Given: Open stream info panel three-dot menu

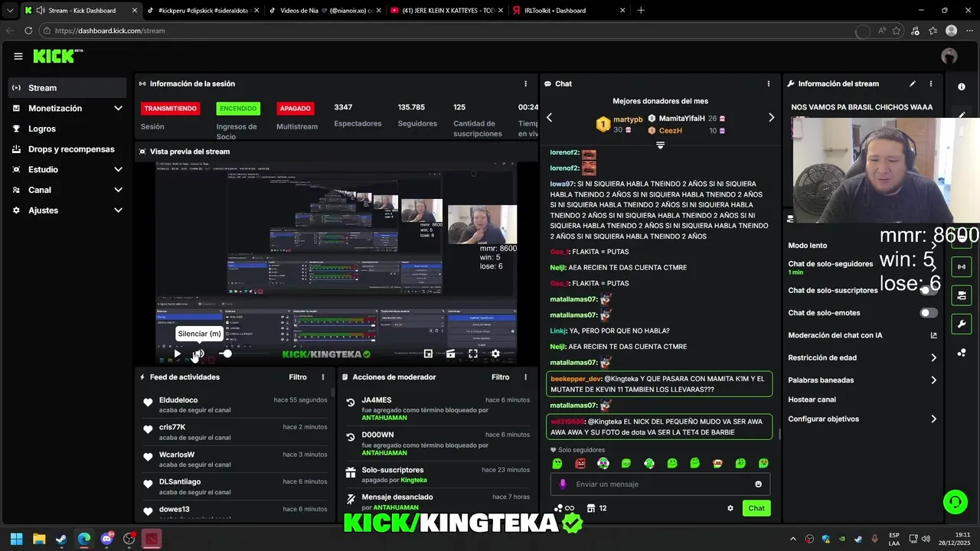Looking at the screenshot, I should tap(931, 83).
